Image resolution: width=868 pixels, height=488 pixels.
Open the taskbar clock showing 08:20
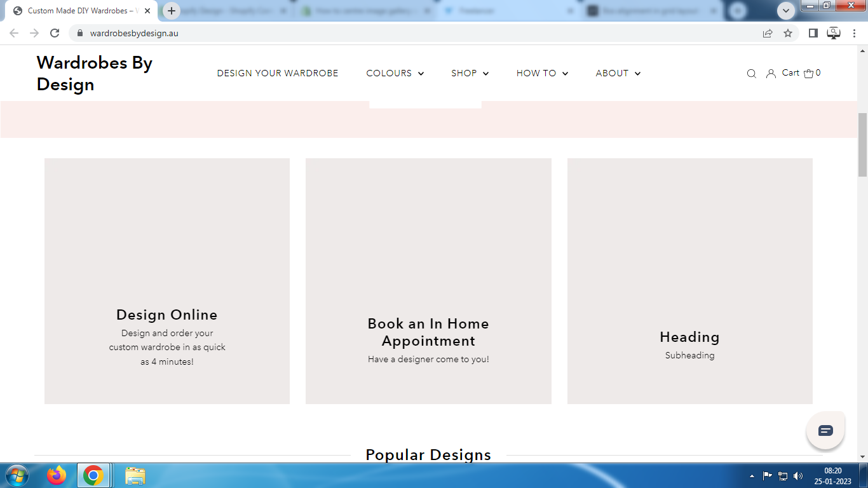pyautogui.click(x=833, y=476)
